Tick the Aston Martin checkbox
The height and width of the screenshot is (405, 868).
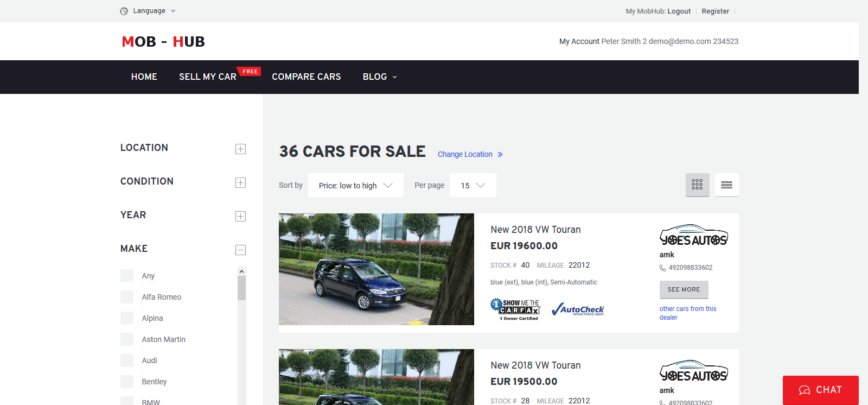[127, 339]
